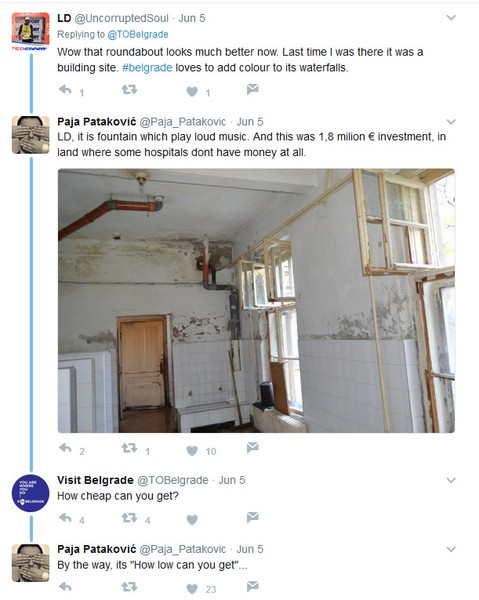Message icon on Visit Belgrade's tweet
The height and width of the screenshot is (600, 479).
click(253, 517)
